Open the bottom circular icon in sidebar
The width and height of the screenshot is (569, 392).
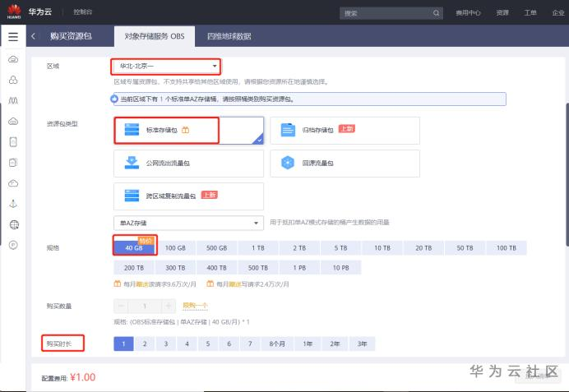(13, 246)
